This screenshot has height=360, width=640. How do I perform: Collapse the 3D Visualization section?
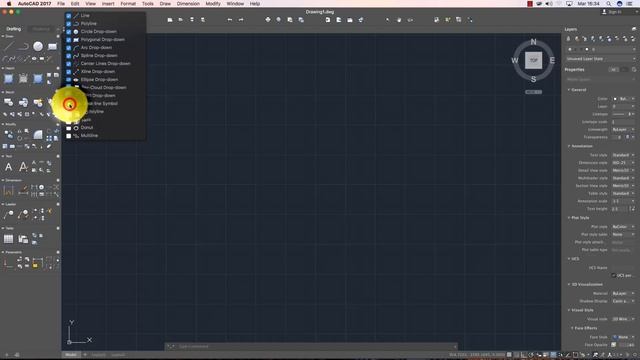pos(569,284)
